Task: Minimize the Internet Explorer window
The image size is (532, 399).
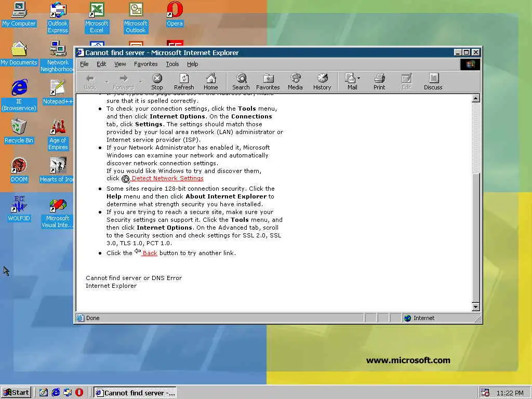Action: tap(458, 52)
